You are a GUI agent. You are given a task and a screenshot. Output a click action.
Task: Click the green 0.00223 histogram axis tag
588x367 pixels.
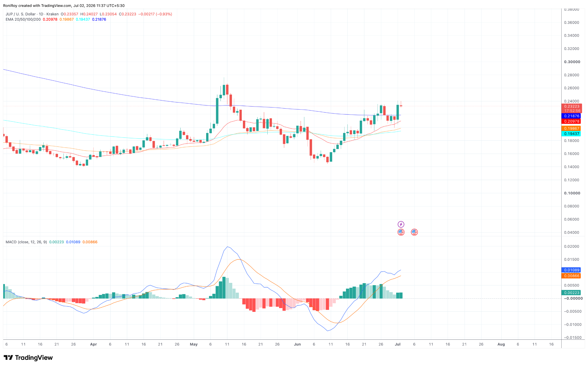(572, 293)
